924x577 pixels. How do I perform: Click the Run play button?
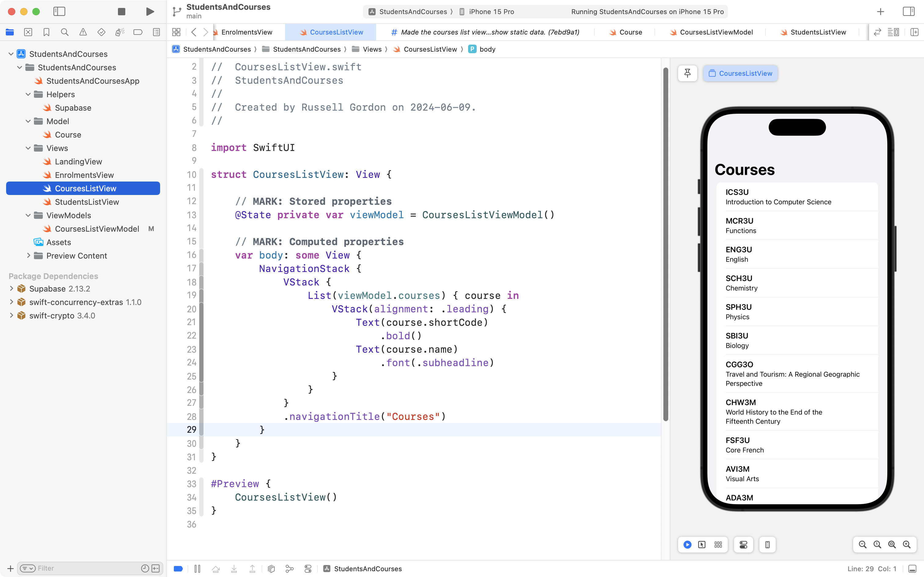(x=150, y=11)
